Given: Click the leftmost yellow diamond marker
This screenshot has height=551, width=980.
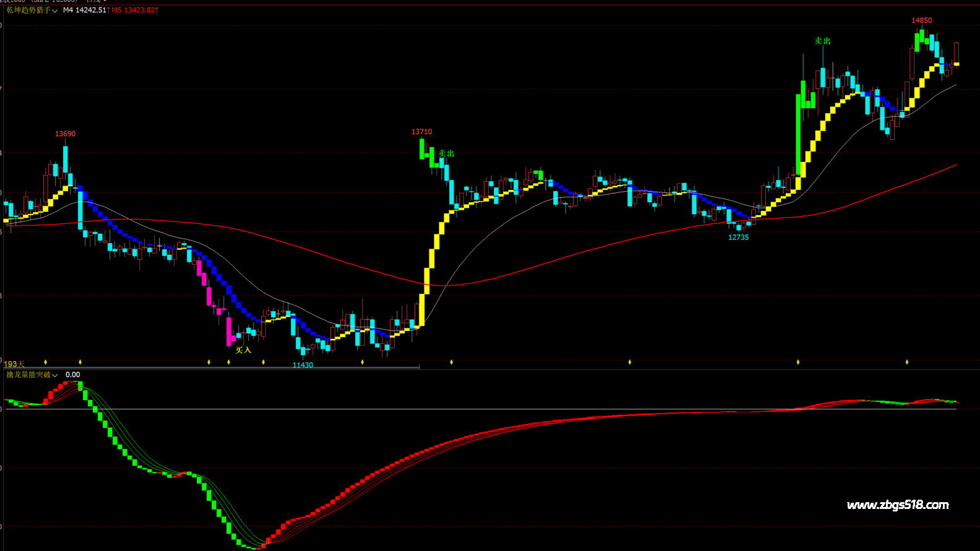Looking at the screenshot, I should [x=46, y=362].
